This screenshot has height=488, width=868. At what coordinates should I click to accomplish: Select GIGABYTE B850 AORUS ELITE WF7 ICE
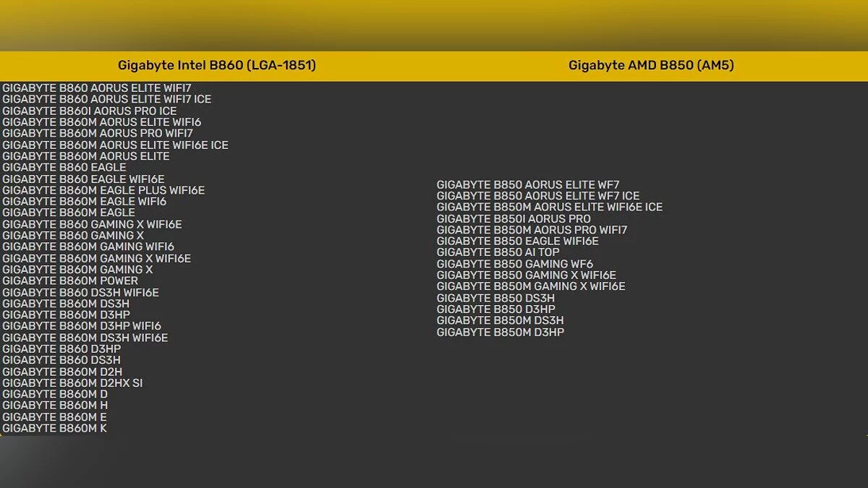tap(538, 196)
